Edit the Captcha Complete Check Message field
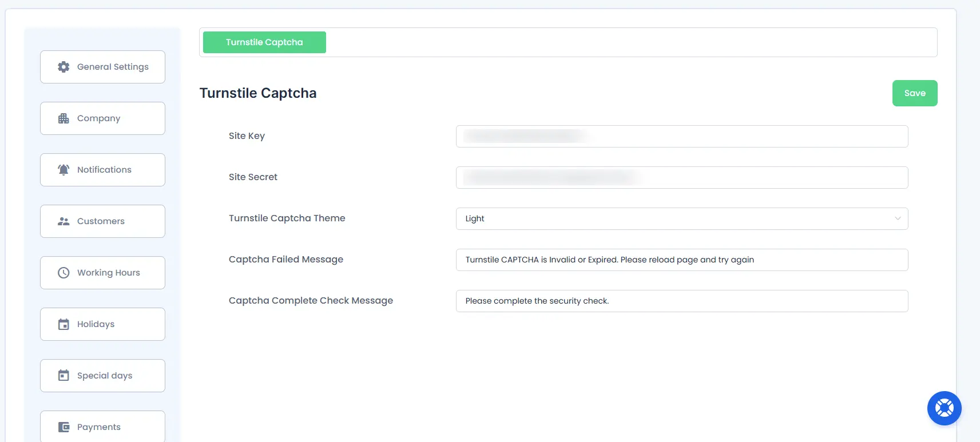Image resolution: width=980 pixels, height=442 pixels. click(x=682, y=301)
